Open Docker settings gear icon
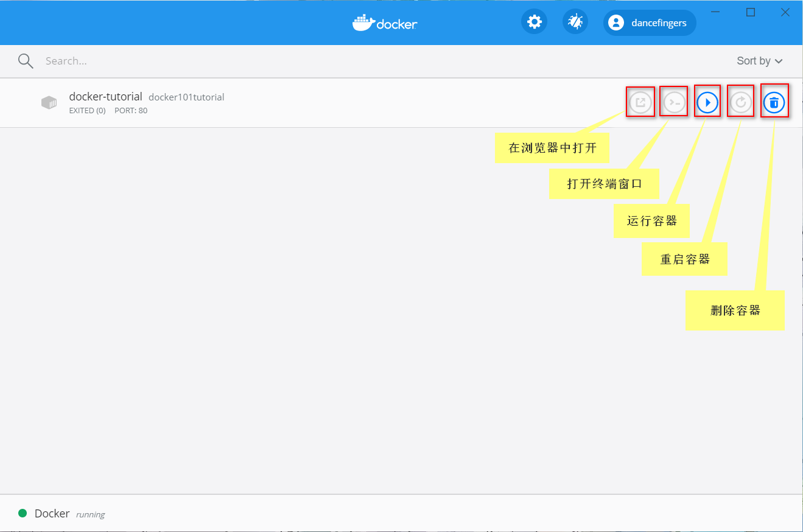This screenshot has height=532, width=803. coord(534,23)
